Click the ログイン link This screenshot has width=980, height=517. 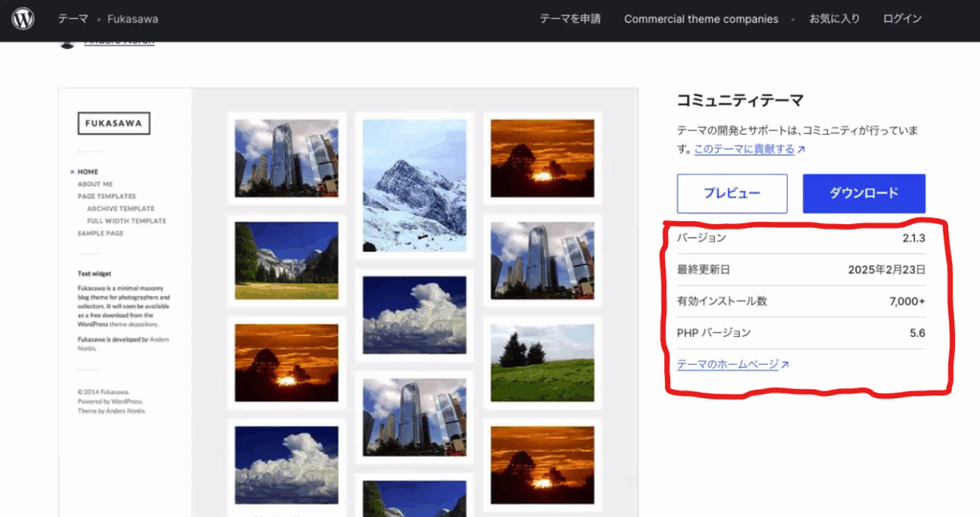tap(902, 19)
